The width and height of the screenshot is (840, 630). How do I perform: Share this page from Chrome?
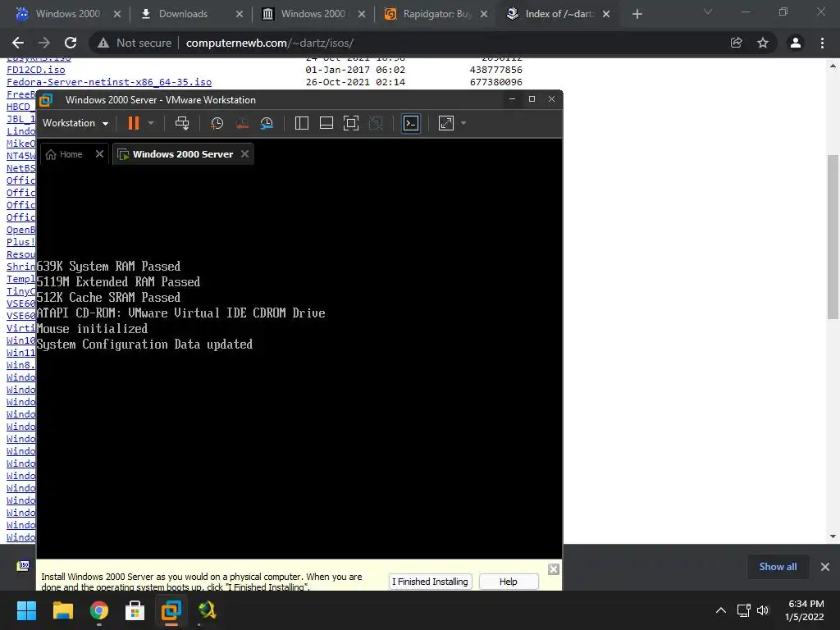[x=737, y=43]
